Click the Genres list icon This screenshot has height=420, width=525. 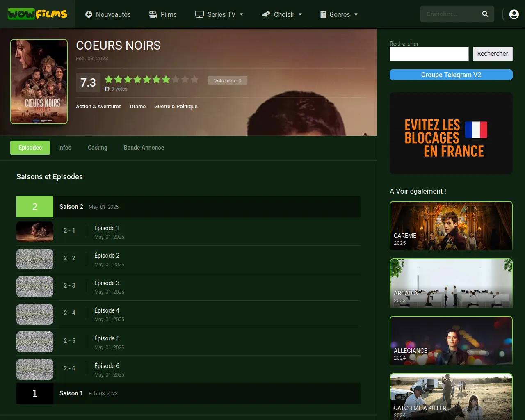point(323,14)
